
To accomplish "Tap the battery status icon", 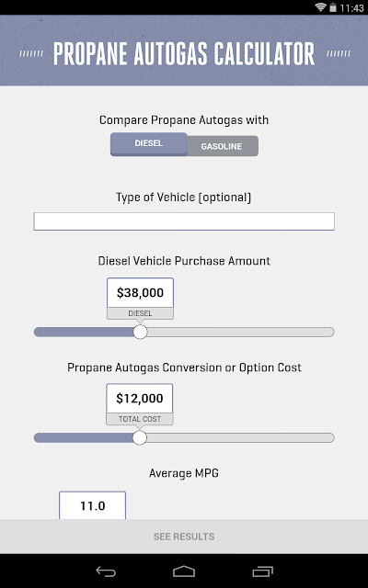I will point(333,7).
